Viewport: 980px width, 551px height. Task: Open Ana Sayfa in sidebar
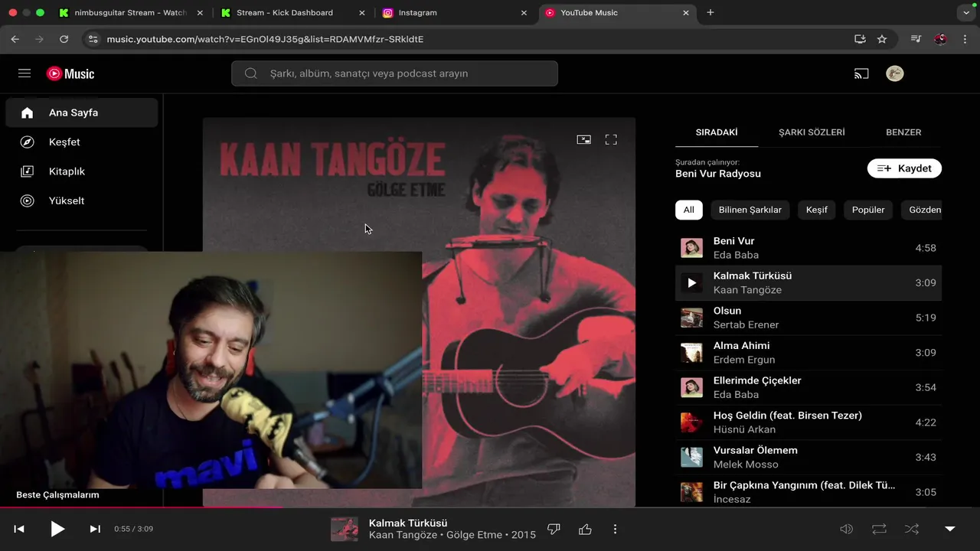pyautogui.click(x=82, y=112)
